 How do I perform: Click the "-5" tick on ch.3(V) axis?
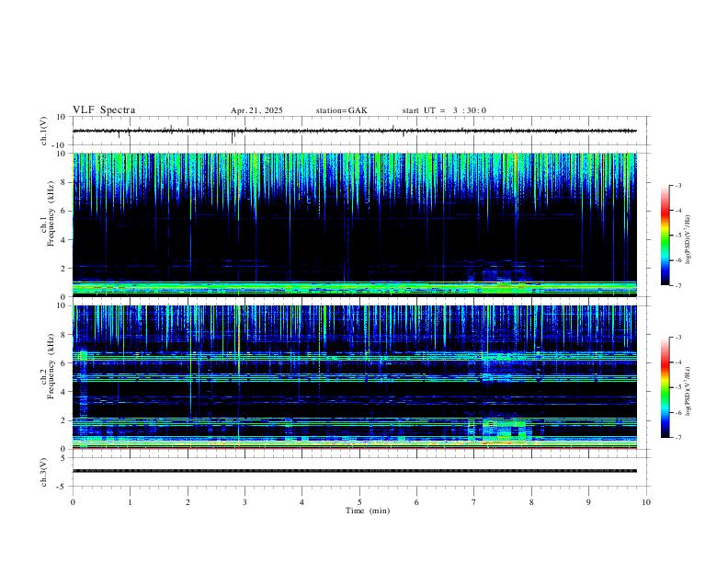(63, 487)
